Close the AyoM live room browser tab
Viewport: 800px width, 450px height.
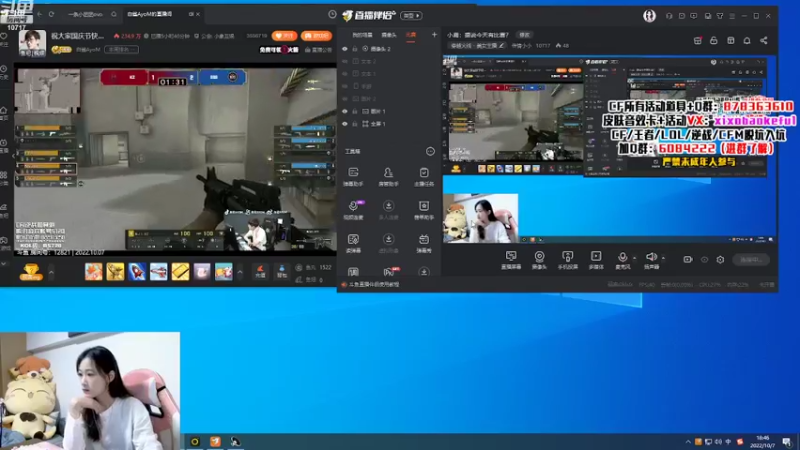198,14
